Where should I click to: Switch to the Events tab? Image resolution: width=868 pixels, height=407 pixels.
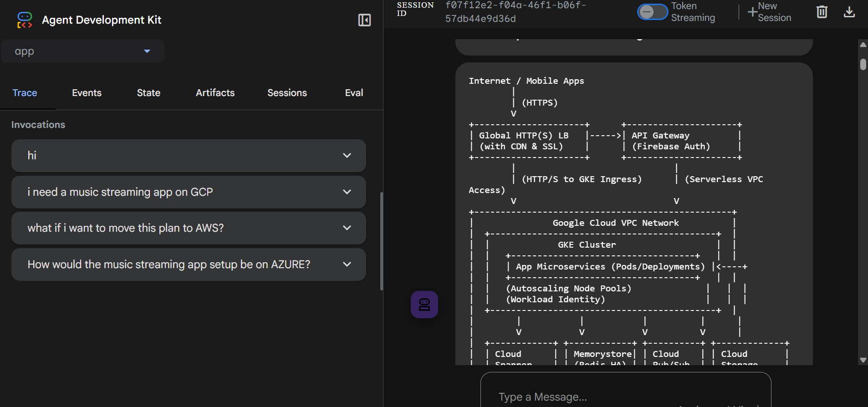click(87, 93)
